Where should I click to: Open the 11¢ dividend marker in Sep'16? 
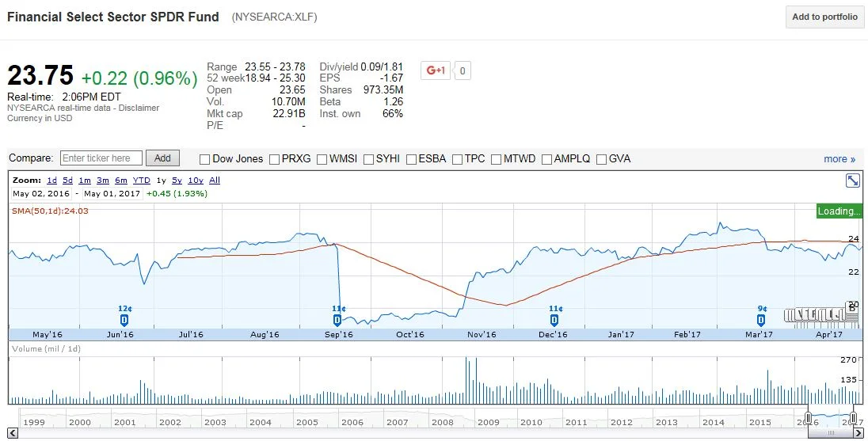[337, 320]
